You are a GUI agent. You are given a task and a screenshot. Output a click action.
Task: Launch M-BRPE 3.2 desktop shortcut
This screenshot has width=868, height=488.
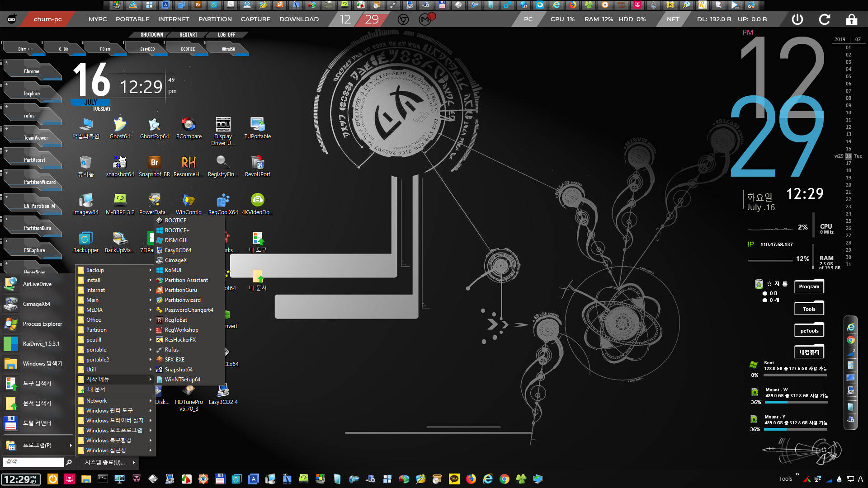(120, 204)
